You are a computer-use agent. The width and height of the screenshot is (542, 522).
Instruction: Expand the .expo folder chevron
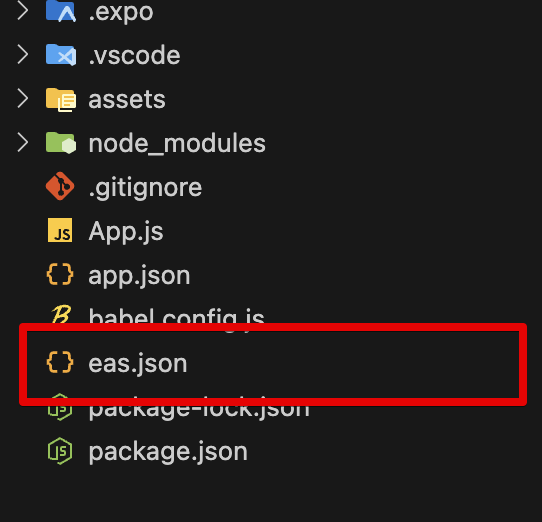tap(23, 11)
